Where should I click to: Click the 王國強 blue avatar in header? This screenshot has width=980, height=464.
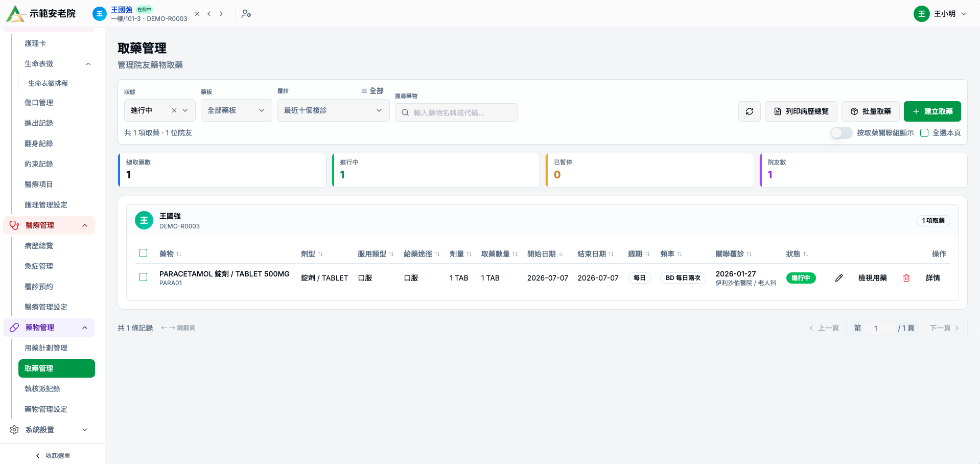tap(100, 14)
